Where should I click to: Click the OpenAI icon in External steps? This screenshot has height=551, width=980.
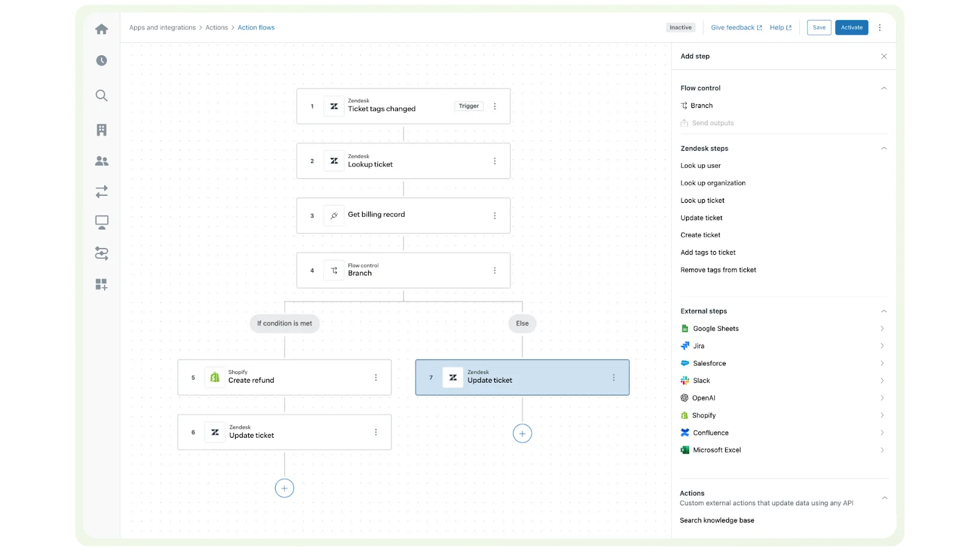click(x=684, y=397)
